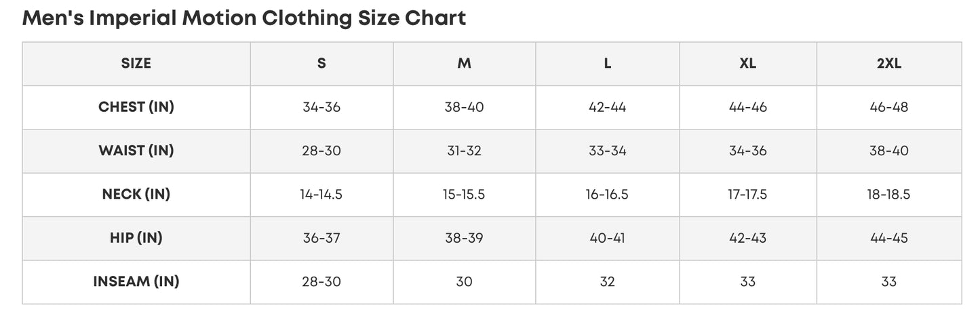
Task: Select the WAIST (IN) row label
Action: (136, 151)
